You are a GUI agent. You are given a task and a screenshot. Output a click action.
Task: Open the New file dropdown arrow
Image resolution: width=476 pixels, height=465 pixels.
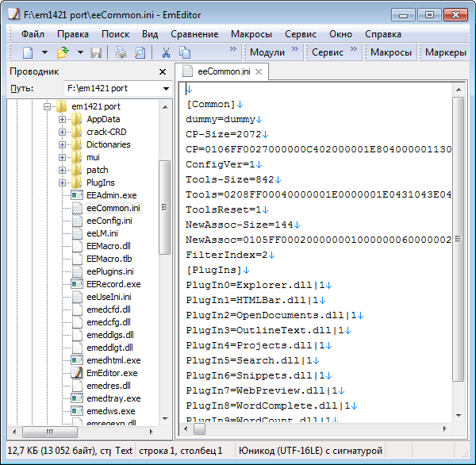click(45, 52)
